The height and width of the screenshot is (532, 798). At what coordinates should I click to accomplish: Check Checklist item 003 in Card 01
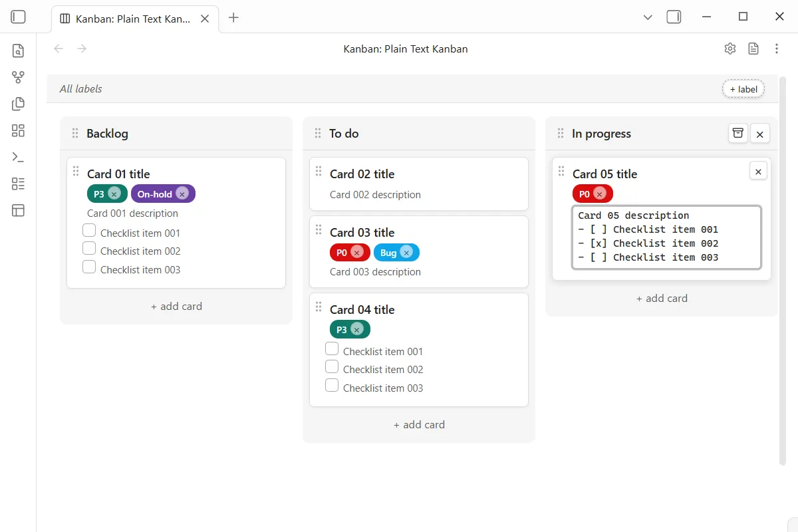coord(89,267)
